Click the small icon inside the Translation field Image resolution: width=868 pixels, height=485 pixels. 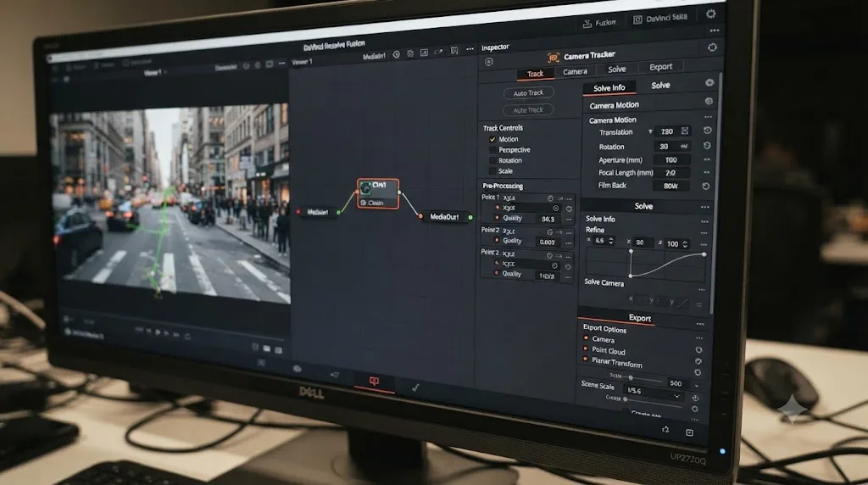tap(685, 131)
